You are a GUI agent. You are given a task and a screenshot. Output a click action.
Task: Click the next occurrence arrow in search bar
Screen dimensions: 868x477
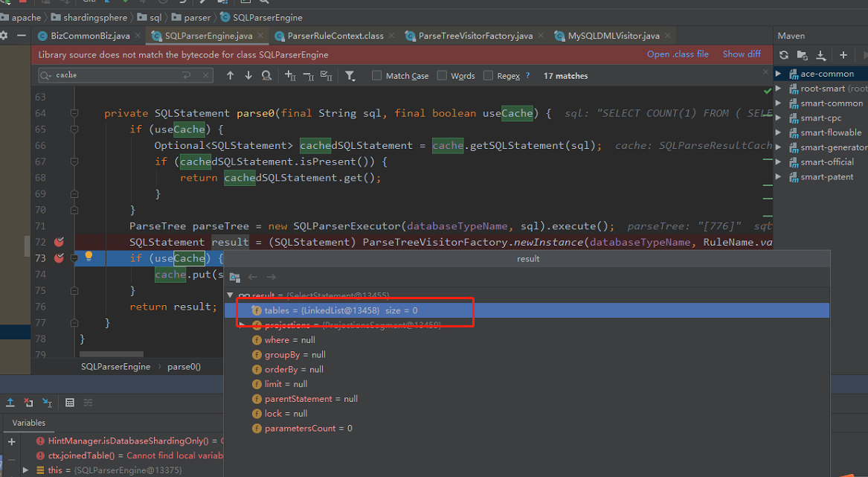click(x=248, y=75)
